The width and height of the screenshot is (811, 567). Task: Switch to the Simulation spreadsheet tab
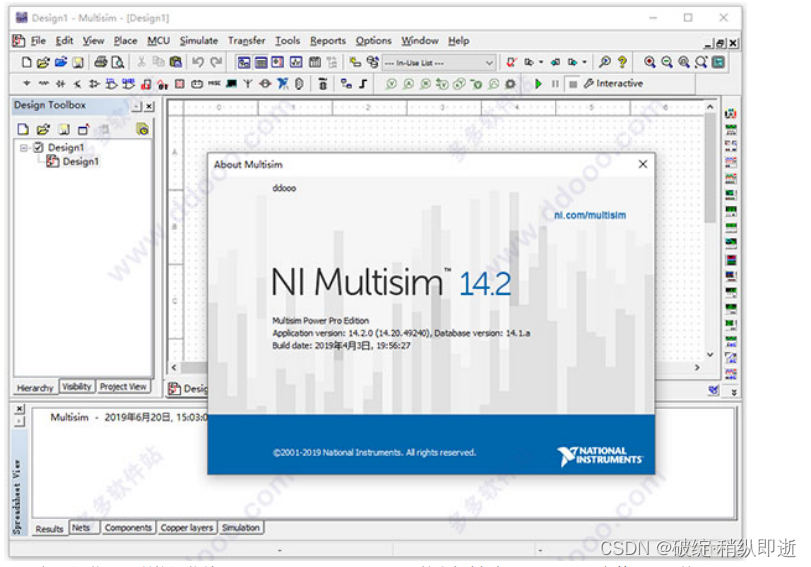point(241,528)
